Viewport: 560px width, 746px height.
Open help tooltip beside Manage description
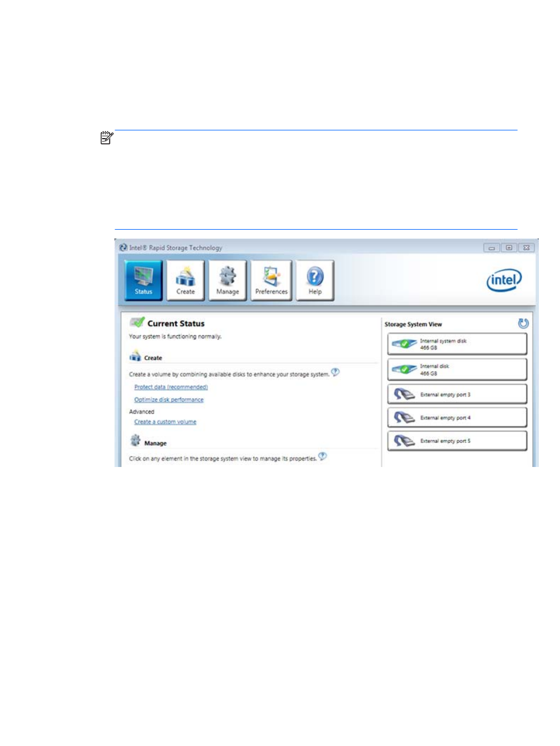click(322, 456)
